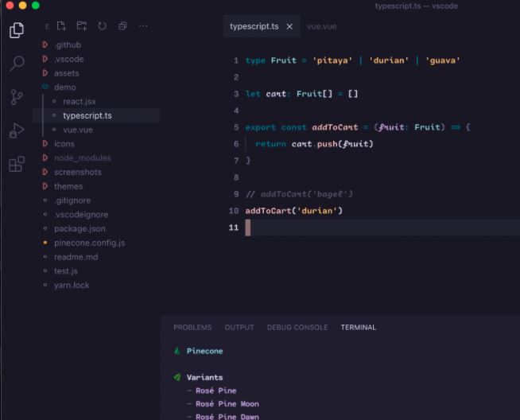The height and width of the screenshot is (420, 520).
Task: Click the cart.push(fruit) return statement
Action: tap(314, 144)
